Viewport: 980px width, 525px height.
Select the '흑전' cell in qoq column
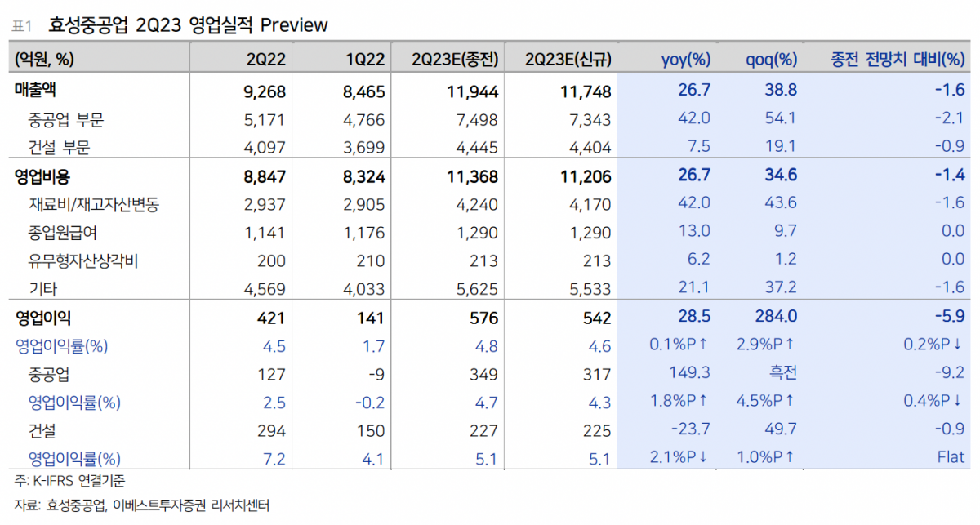[781, 373]
